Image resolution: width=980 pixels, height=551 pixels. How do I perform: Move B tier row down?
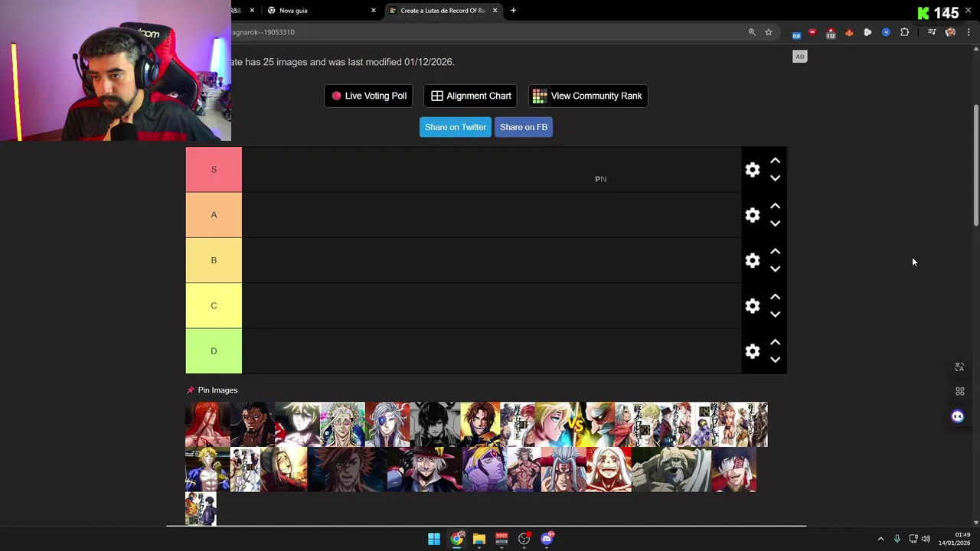pos(775,269)
